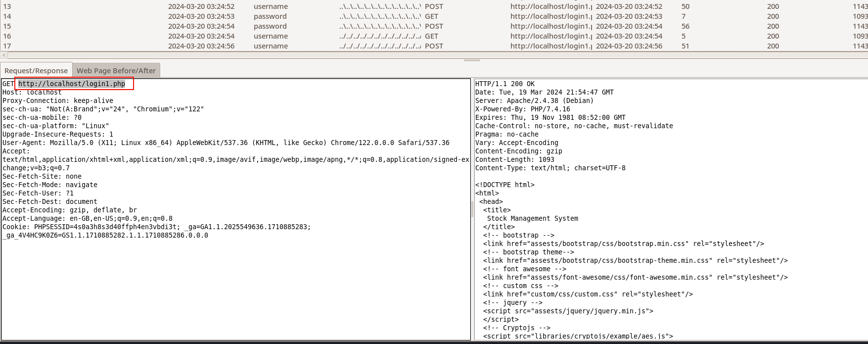
Task: Click ID 15 in the results table
Action: [x=7, y=26]
